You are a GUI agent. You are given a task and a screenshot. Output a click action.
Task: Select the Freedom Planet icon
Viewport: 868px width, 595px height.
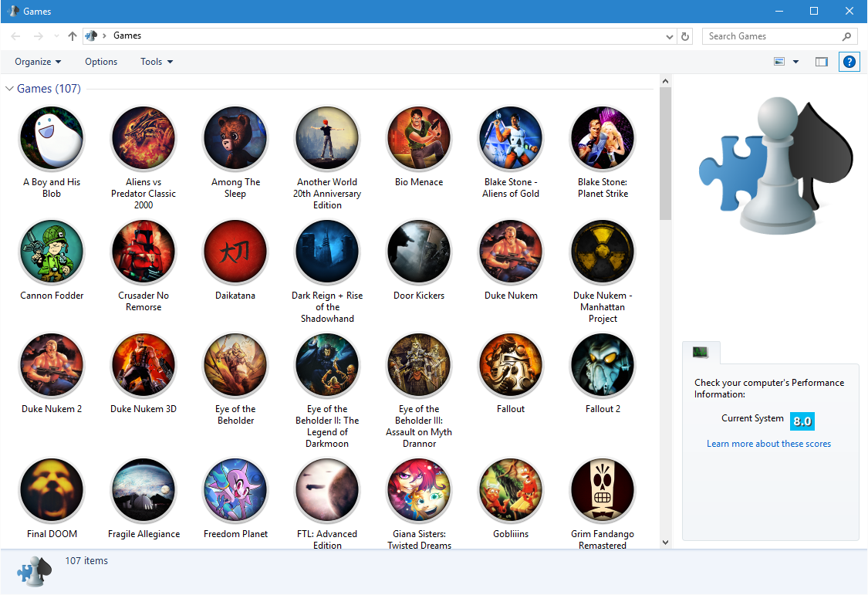235,490
